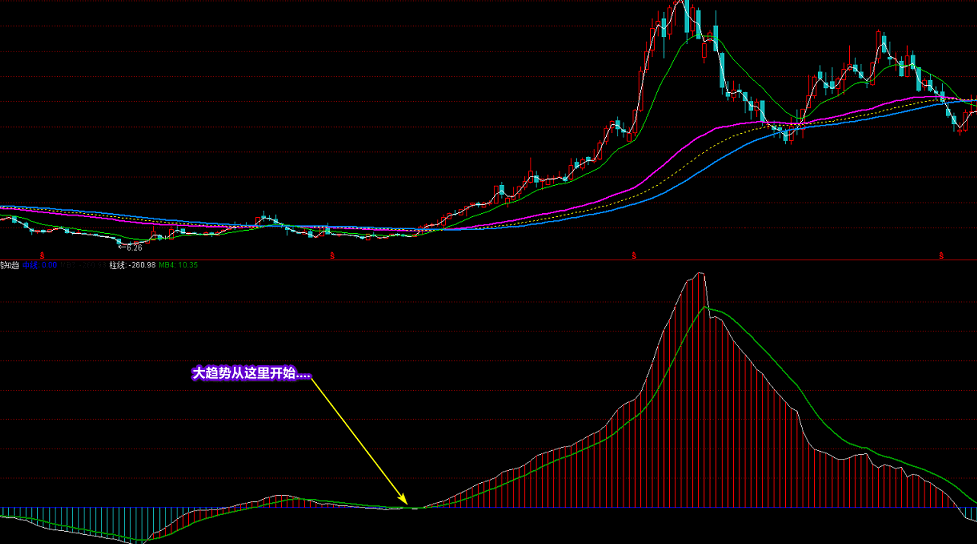Click the blue '中线: 0.00' indicator value
Screen dimensions: 977x544
40,265
